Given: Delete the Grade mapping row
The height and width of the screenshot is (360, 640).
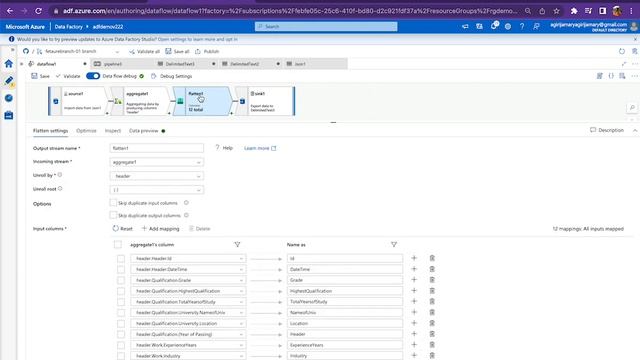Looking at the screenshot, I should pos(432,280).
